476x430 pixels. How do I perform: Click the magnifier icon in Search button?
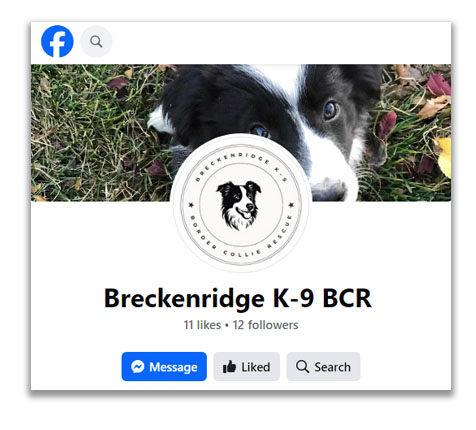302,367
